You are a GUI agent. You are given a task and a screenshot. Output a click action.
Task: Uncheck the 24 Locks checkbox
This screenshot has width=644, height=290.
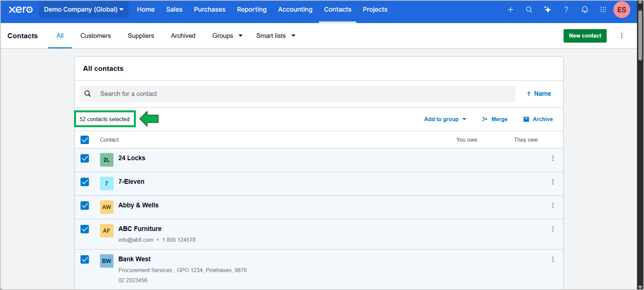85,158
